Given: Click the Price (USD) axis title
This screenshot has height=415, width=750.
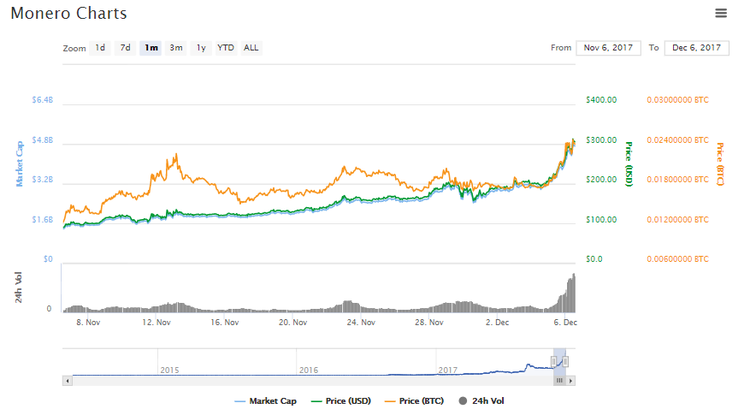Looking at the screenshot, I should coord(629,164).
